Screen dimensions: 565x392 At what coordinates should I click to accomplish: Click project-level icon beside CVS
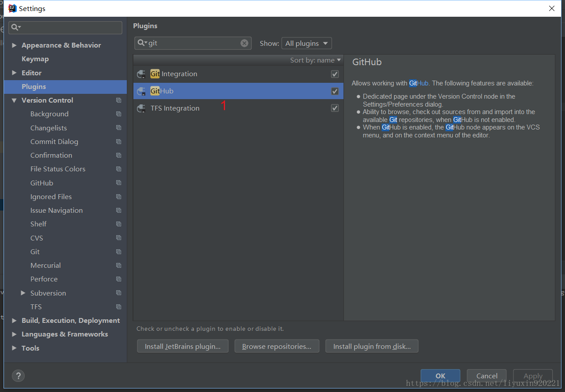[x=118, y=238]
